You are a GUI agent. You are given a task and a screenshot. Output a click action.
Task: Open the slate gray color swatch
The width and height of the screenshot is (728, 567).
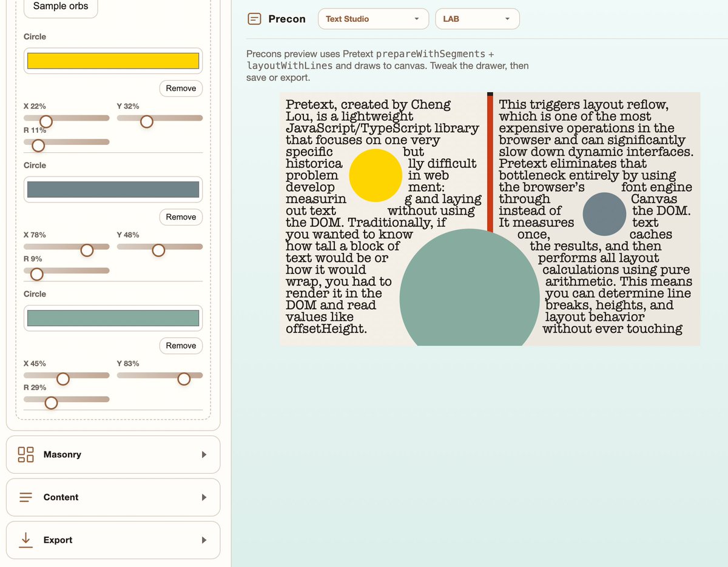pyautogui.click(x=113, y=189)
